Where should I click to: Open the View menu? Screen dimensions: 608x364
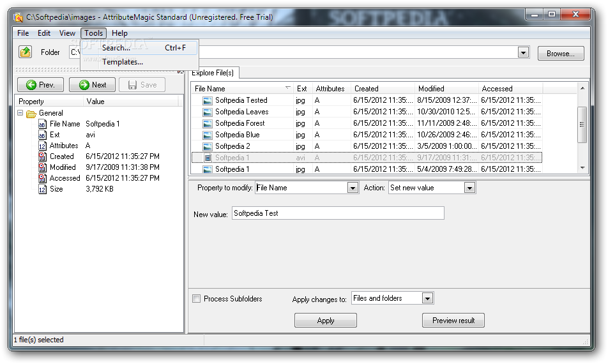(67, 33)
